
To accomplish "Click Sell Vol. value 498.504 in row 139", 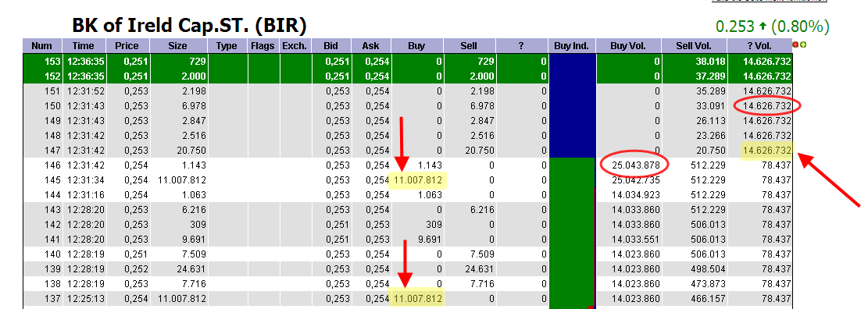I will pos(709,268).
